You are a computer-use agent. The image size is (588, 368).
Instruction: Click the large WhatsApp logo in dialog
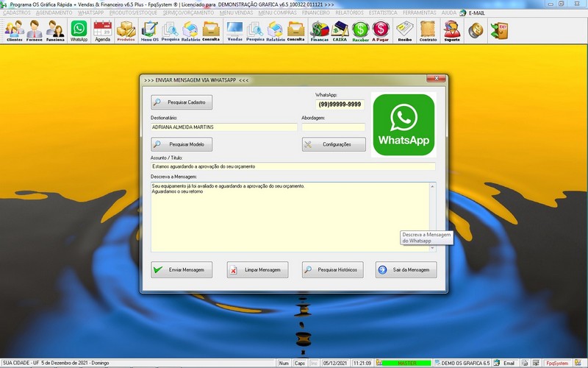(404, 124)
